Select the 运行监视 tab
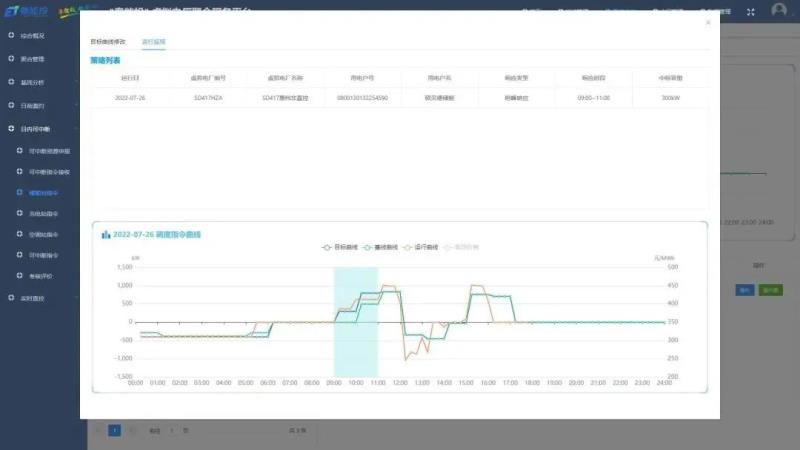Image resolution: width=800 pixels, height=450 pixels. (153, 42)
